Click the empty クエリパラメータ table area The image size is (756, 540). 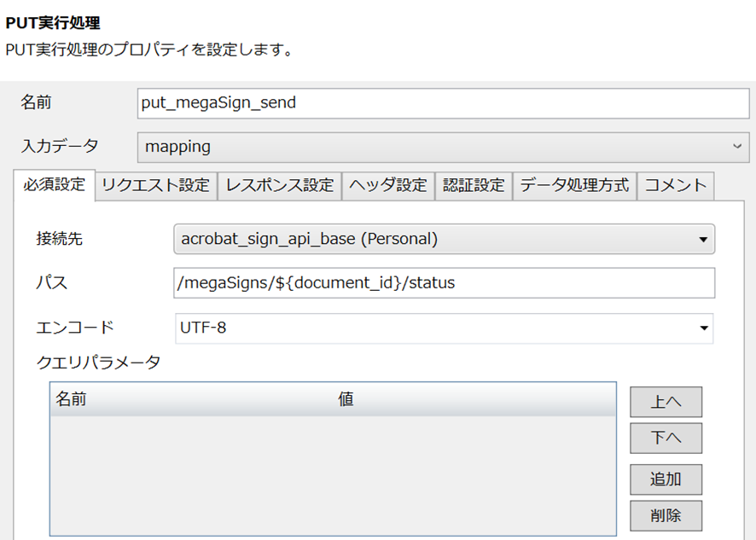[333, 473]
